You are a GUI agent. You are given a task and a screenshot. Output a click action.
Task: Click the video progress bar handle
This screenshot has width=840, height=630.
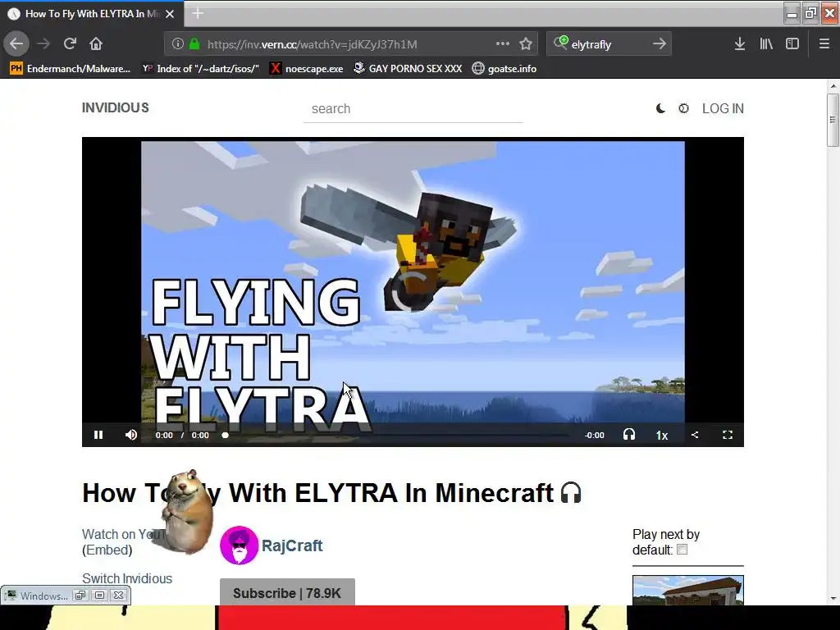[226, 435]
